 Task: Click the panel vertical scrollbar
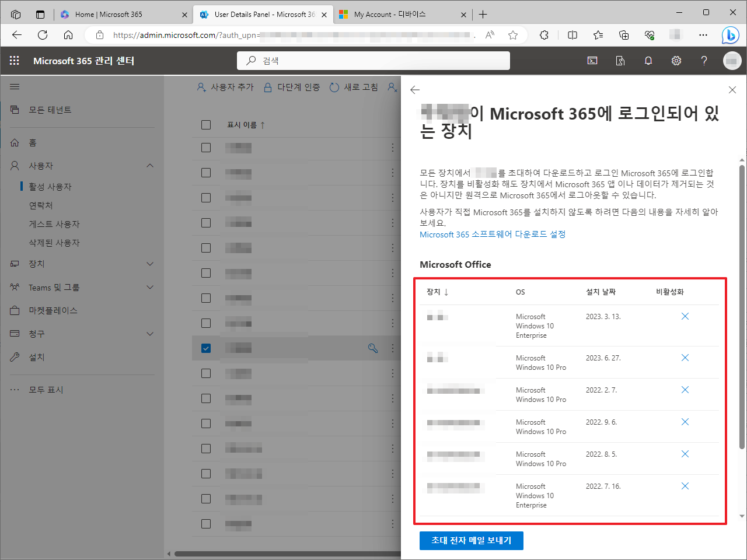742,308
